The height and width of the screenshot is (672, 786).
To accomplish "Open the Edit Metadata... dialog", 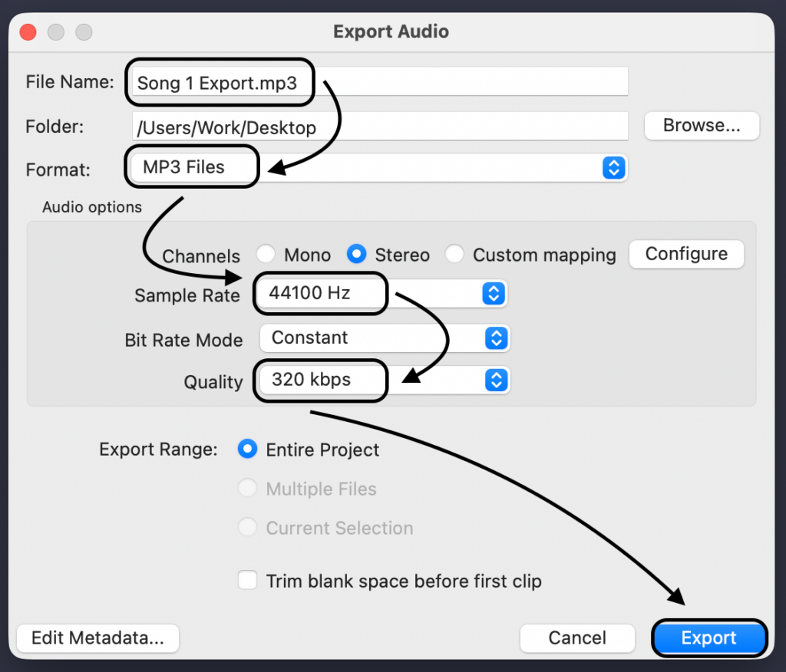I will click(97, 637).
